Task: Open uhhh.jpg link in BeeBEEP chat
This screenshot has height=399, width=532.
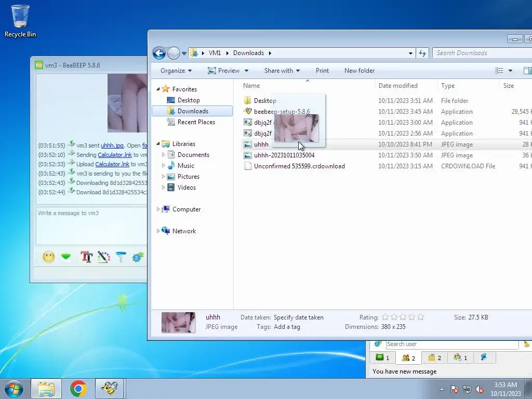Action: (112, 145)
